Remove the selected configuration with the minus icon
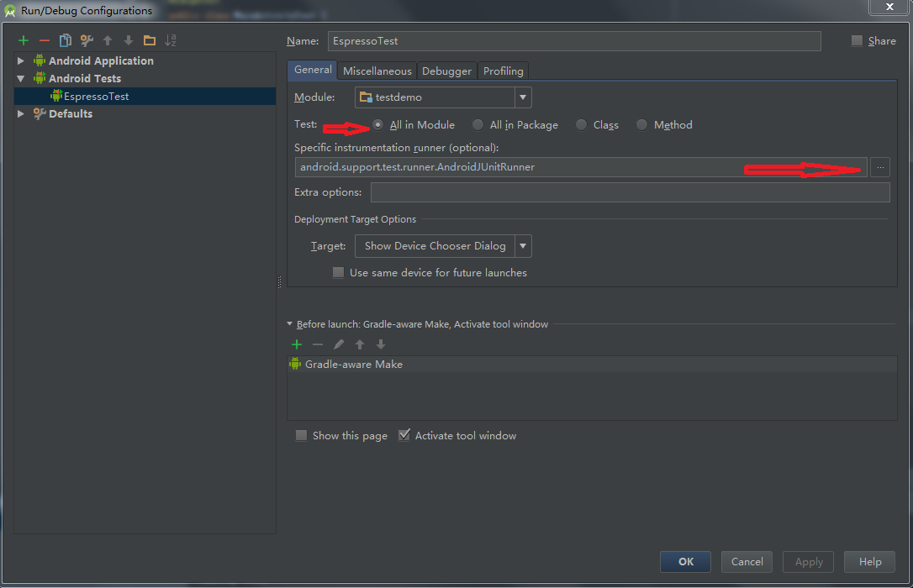The image size is (913, 588). (x=45, y=40)
